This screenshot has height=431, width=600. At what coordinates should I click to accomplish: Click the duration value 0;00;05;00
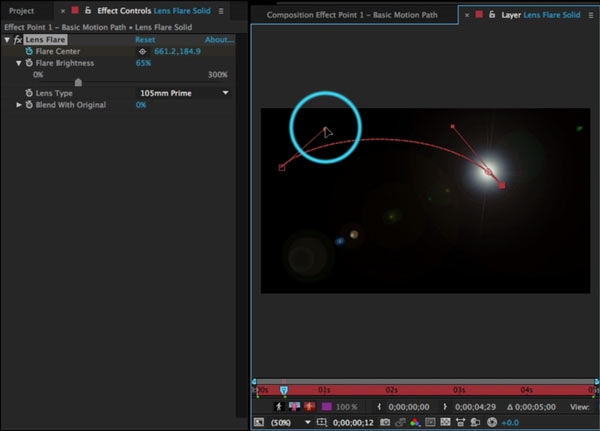[535, 407]
